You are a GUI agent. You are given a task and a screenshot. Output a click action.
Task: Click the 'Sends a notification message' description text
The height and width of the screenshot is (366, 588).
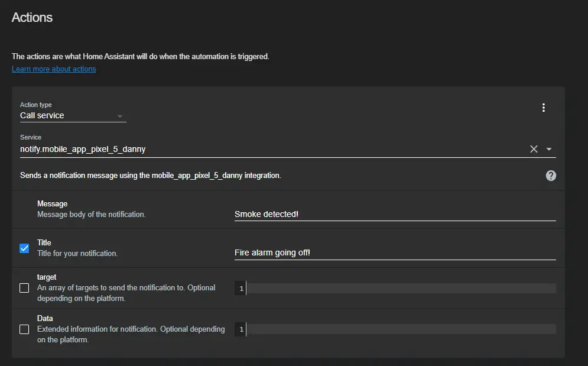point(150,175)
